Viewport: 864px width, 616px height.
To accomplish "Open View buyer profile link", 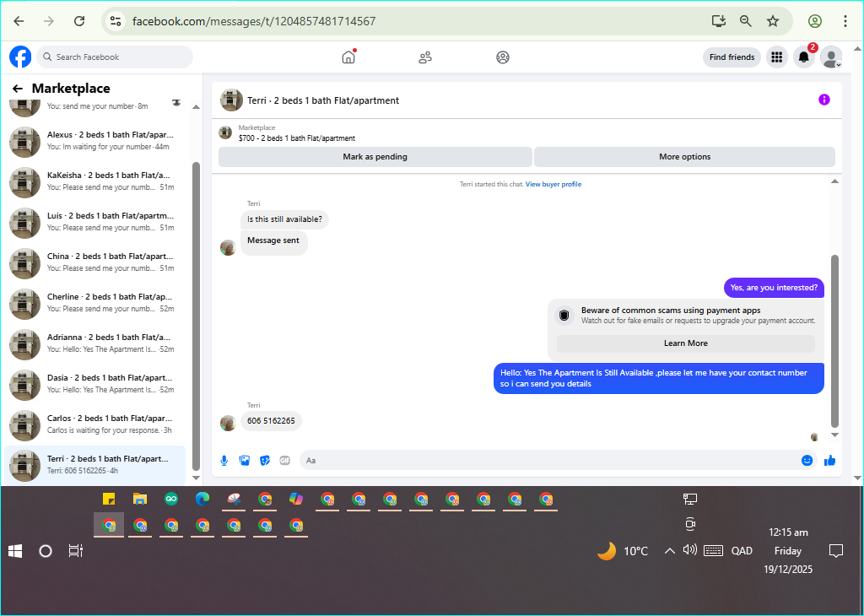I will point(553,184).
